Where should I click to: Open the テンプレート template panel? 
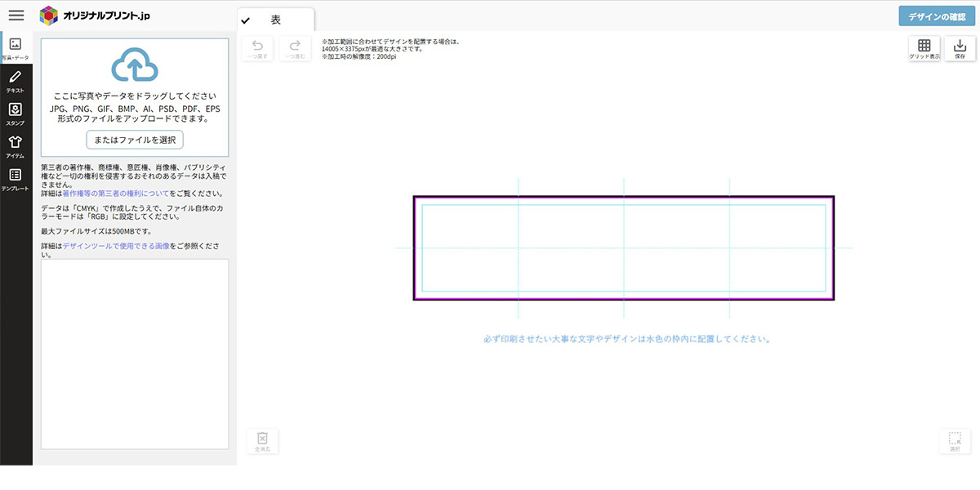pyautogui.click(x=16, y=179)
